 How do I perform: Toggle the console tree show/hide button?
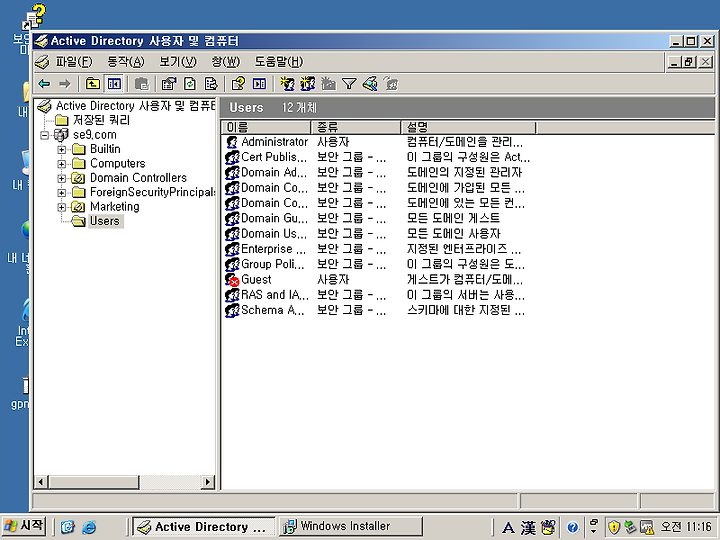point(113,84)
